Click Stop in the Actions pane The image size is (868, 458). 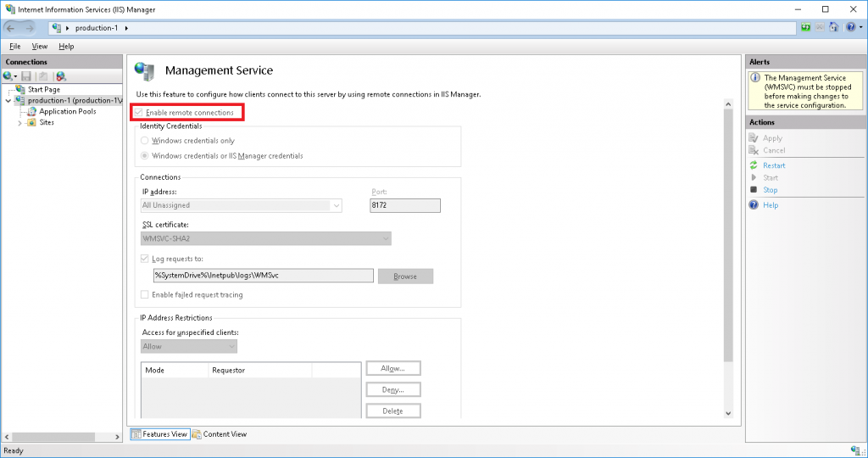[x=770, y=190]
